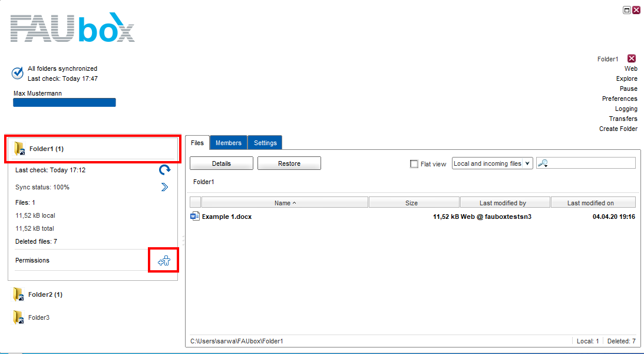
Task: Click the 'Permissions' label
Action: (x=32, y=260)
